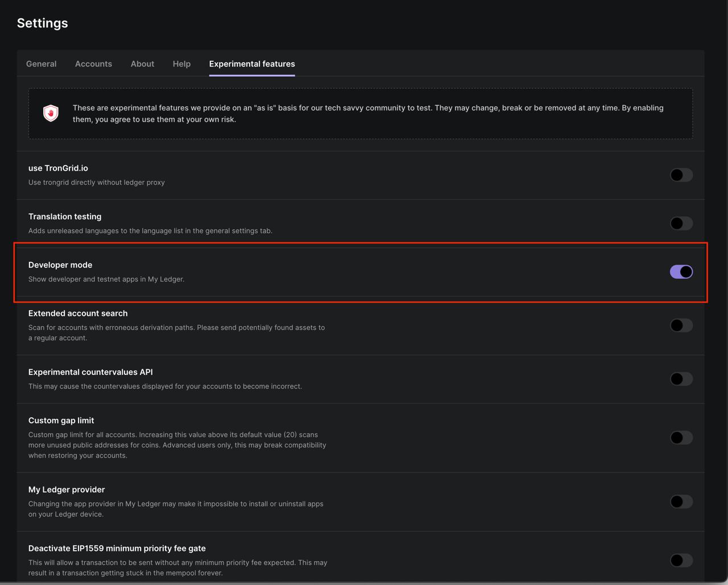Click the red hand shield warning icon
Screen dimensions: 728x585
(x=51, y=113)
